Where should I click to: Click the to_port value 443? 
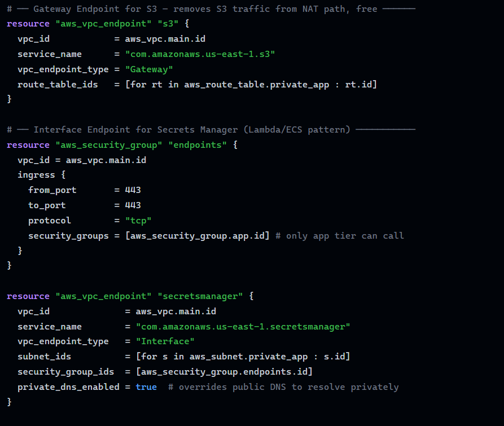point(133,205)
